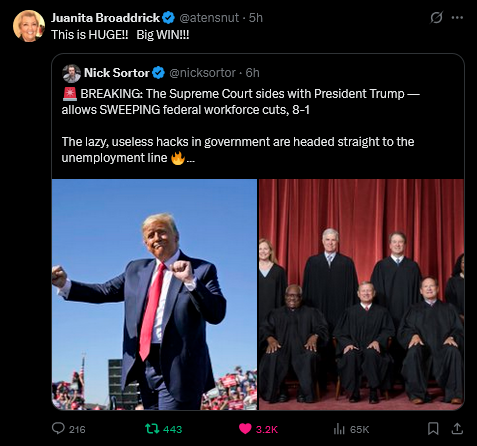This screenshot has height=446, width=477.
Task: Open the @atensnut handle link
Action: 209,18
